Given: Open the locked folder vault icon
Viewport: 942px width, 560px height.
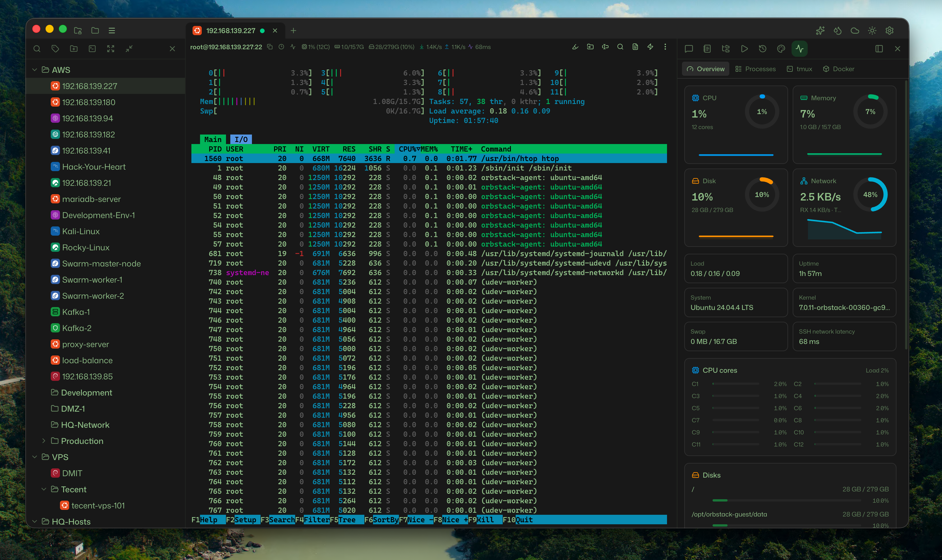Looking at the screenshot, I should click(x=78, y=31).
